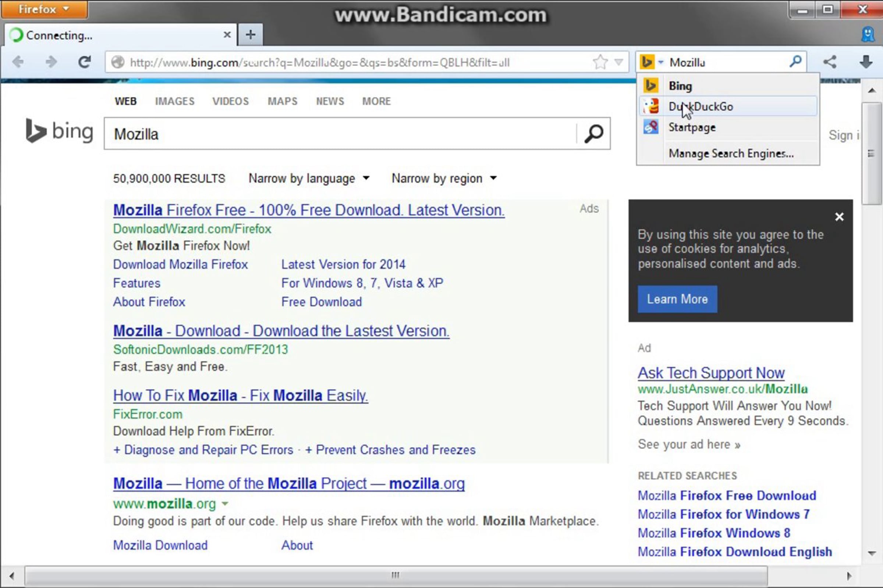Click the forward navigation arrow

pos(51,62)
